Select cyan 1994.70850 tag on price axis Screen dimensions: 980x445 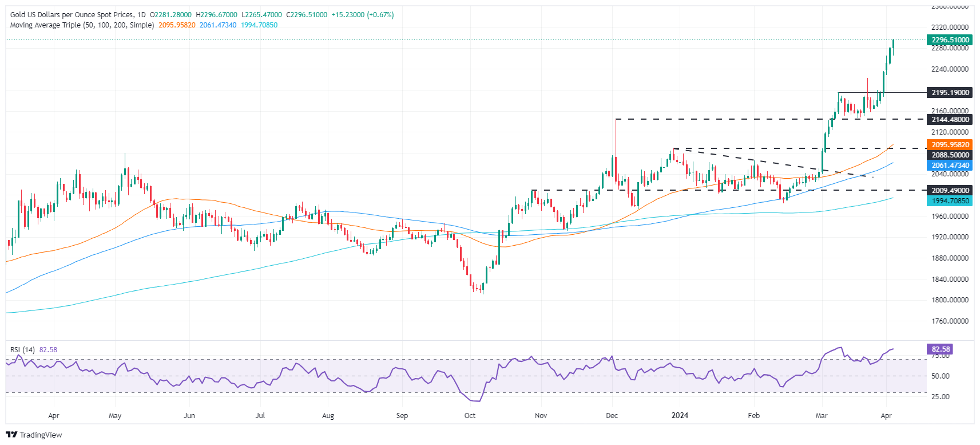(950, 201)
